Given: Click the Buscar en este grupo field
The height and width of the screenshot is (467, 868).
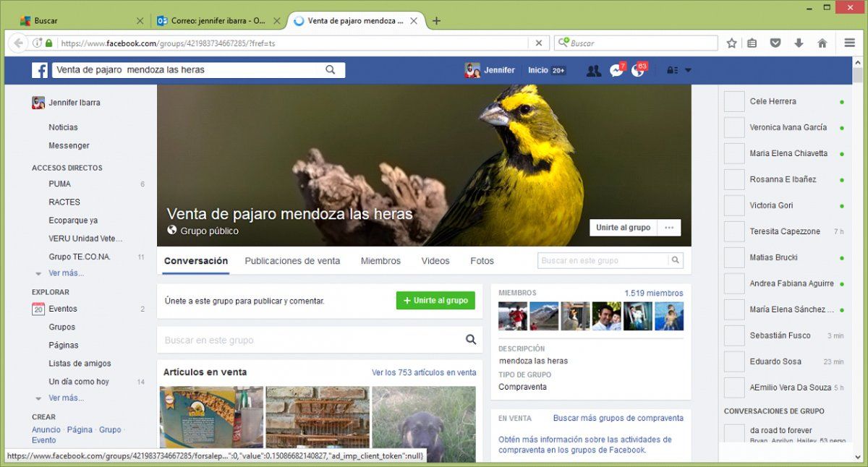Looking at the screenshot, I should (311, 340).
